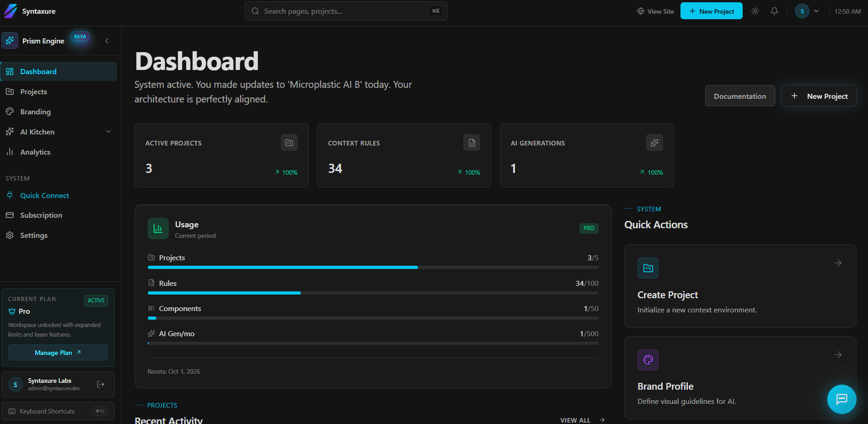This screenshot has height=424, width=868.
Task: Click the BETA badge next to Prism Engine
Action: coord(80,37)
